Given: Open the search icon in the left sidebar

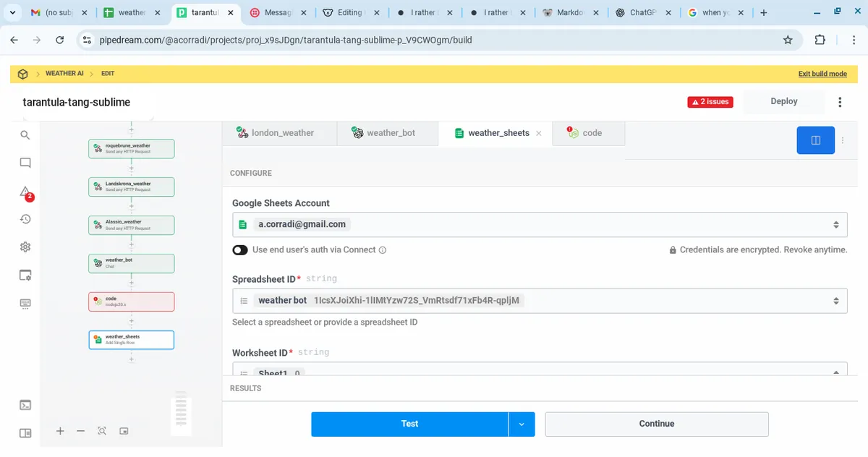Looking at the screenshot, I should coord(25,135).
